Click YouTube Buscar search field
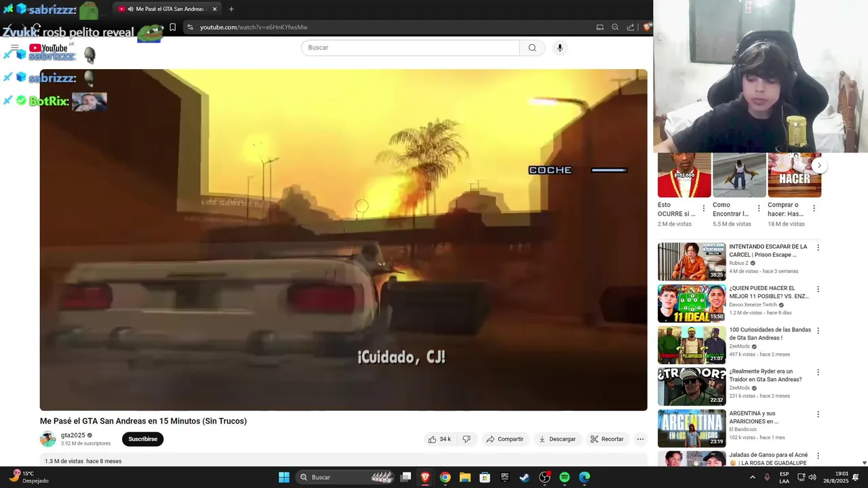Image resolution: width=868 pixels, height=488 pixels. [410, 47]
